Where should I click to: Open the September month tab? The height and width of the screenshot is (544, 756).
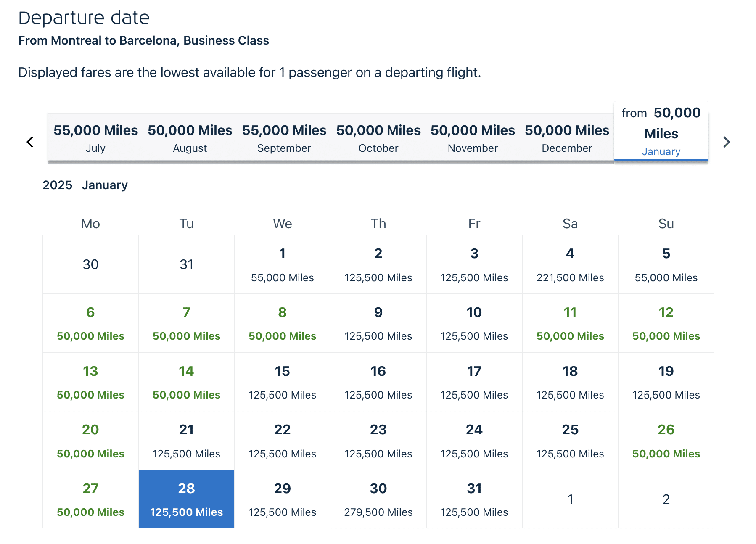click(284, 138)
